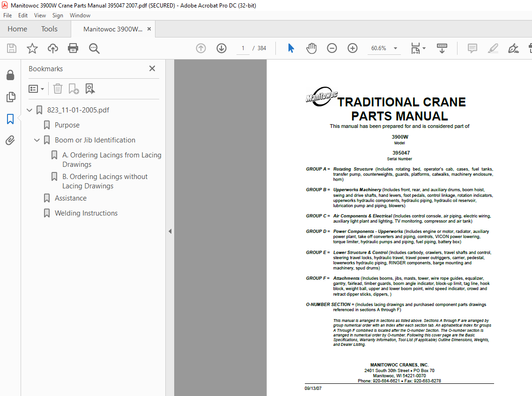This screenshot has width=532, height=396.
Task: Click serial number 395047 on page
Action: click(x=401, y=153)
